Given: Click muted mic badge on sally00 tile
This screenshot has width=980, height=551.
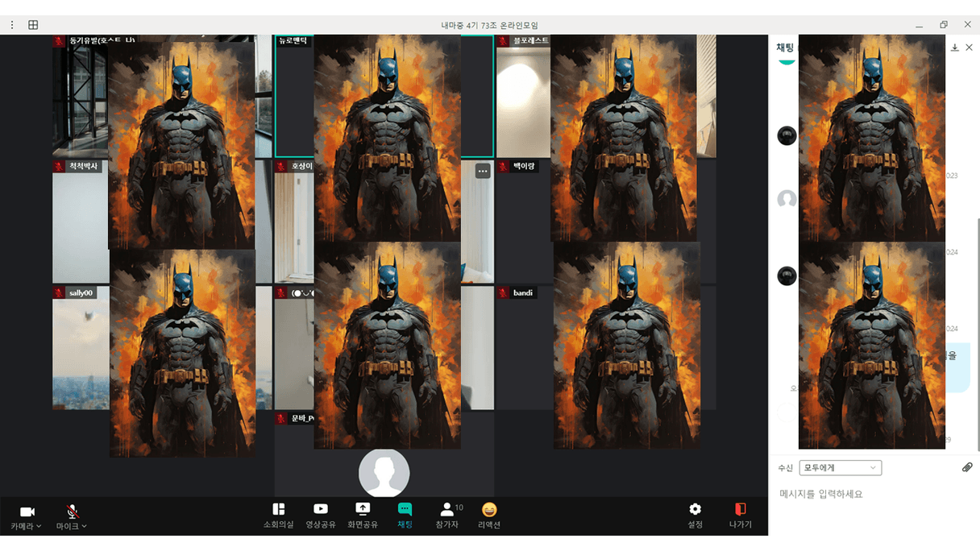Looking at the screenshot, I should click(x=59, y=293).
